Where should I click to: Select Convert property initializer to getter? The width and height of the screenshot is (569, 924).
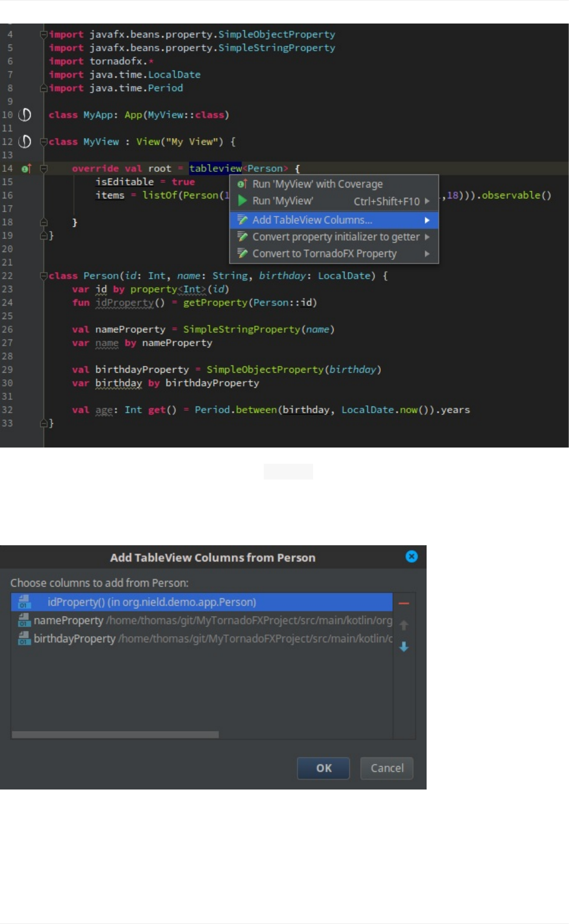[334, 236]
